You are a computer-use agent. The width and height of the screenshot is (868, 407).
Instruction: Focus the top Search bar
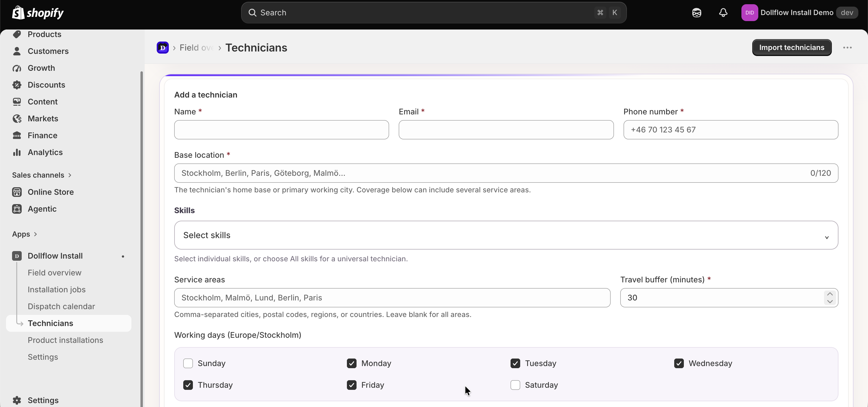(434, 13)
